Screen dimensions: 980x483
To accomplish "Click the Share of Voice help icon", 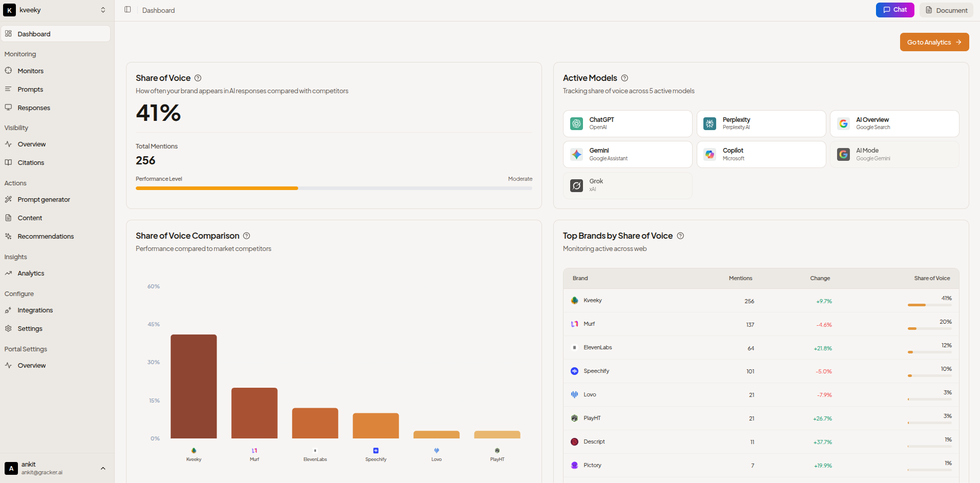I will point(198,78).
